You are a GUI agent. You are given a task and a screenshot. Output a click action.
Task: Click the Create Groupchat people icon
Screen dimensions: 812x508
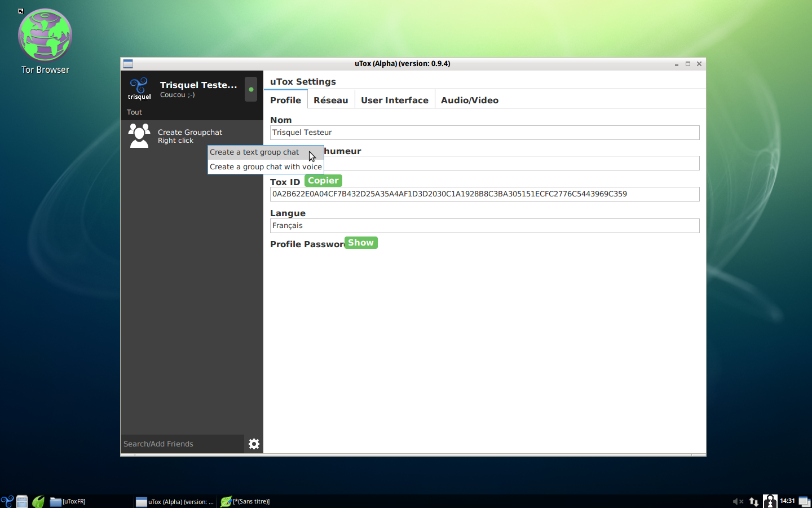(x=139, y=136)
